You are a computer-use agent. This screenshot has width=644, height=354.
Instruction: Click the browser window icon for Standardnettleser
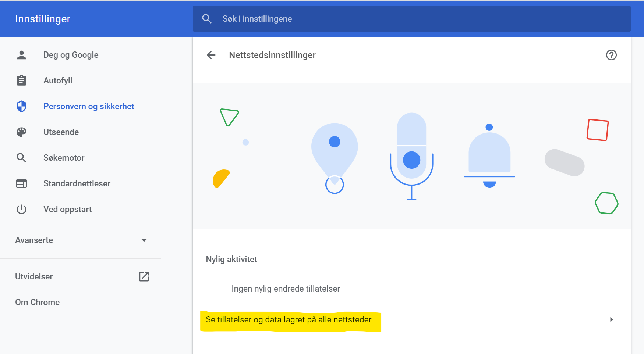(x=22, y=183)
